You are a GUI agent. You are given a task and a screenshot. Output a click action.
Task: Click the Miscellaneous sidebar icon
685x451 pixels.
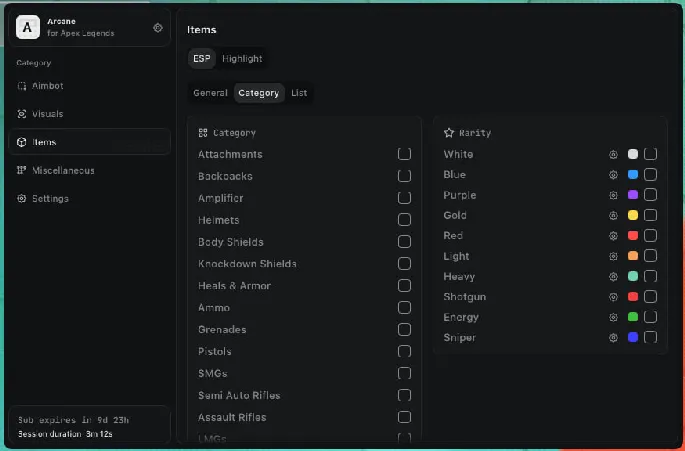point(22,170)
